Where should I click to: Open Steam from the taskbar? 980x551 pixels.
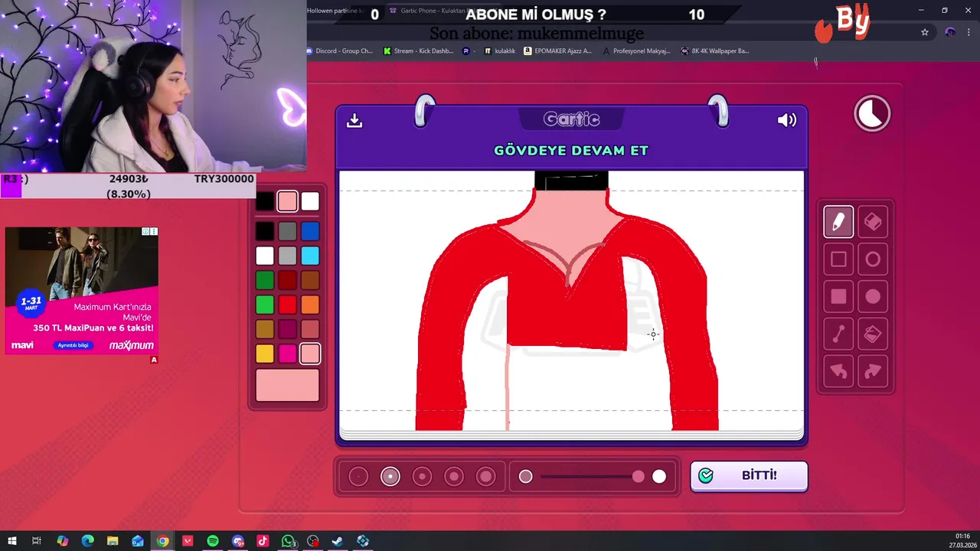point(338,541)
